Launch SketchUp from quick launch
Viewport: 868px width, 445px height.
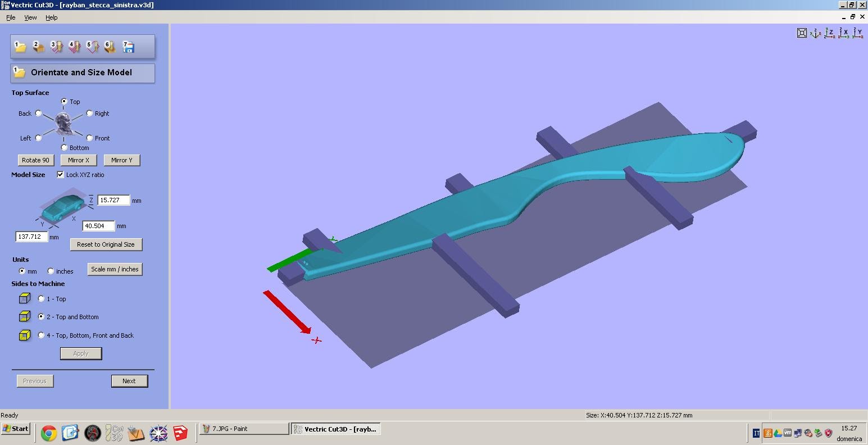180,433
